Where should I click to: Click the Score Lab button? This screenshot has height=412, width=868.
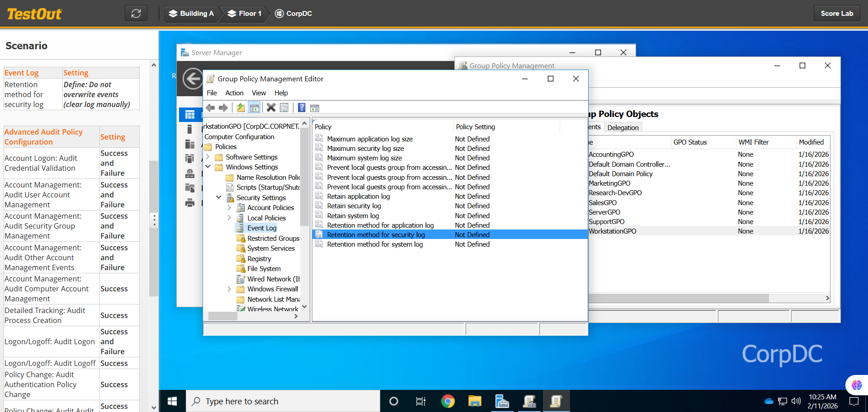(836, 14)
